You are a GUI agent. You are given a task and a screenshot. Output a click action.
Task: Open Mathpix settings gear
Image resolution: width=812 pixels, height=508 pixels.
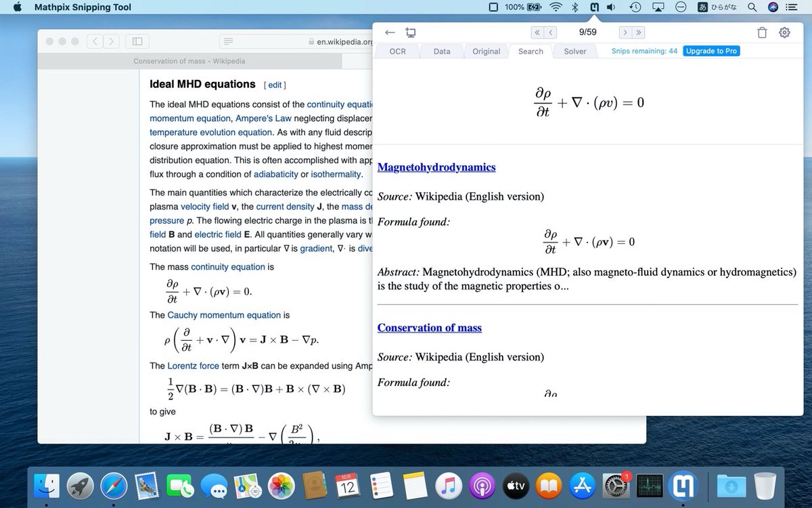[785, 33]
